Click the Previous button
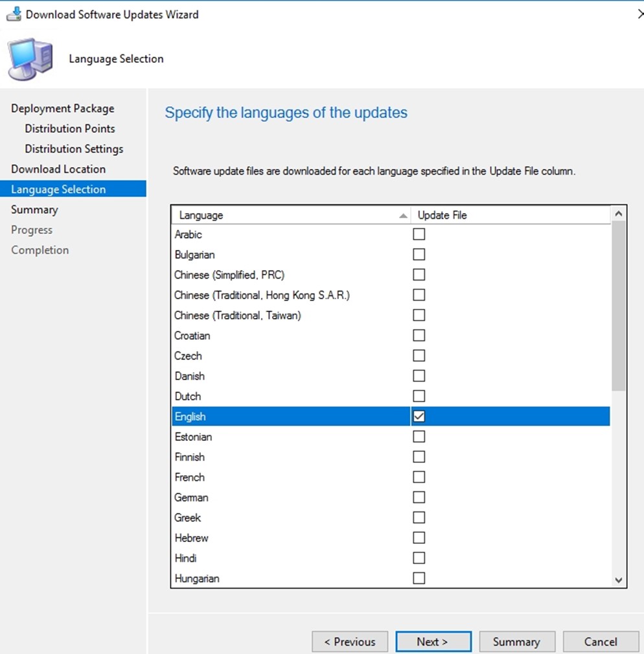This screenshot has width=644, height=654. (x=350, y=642)
